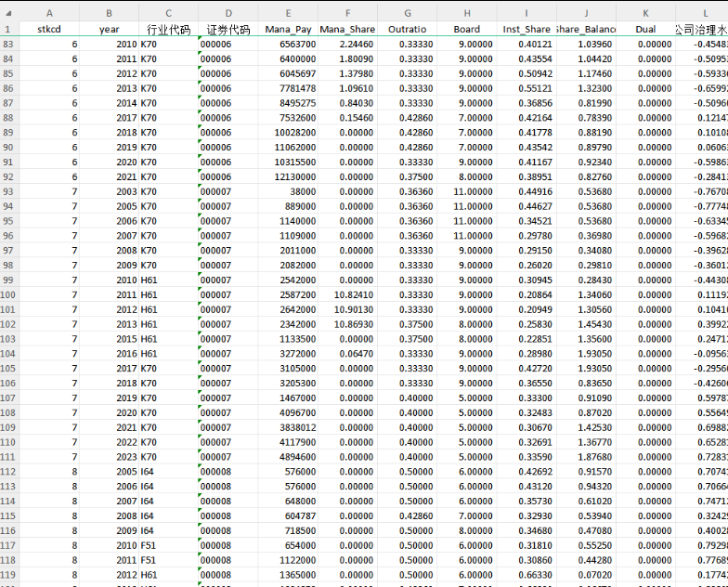Select cell with balance value 1.45430
This screenshot has width=728, height=587.
[x=587, y=325]
